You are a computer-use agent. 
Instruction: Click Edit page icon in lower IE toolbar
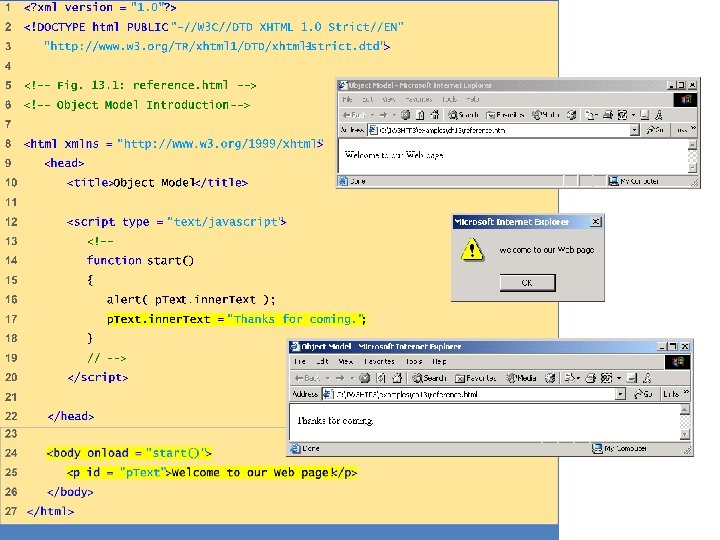(x=607, y=378)
